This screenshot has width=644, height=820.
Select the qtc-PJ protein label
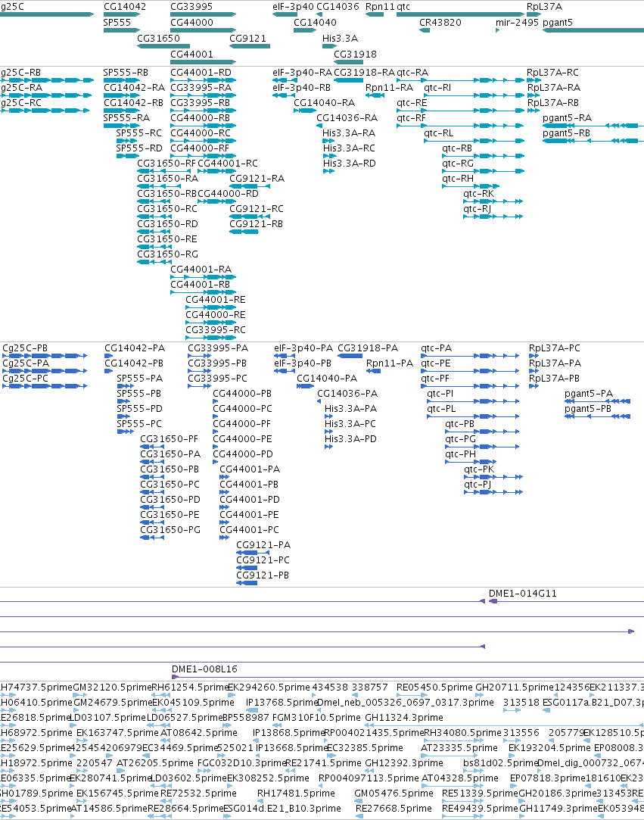tap(478, 485)
